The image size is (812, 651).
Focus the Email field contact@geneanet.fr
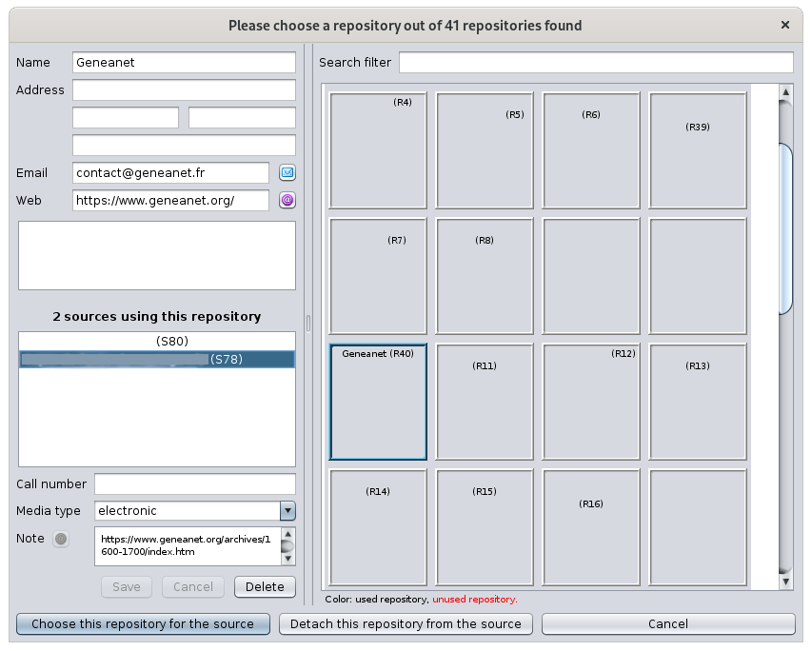[170, 172]
